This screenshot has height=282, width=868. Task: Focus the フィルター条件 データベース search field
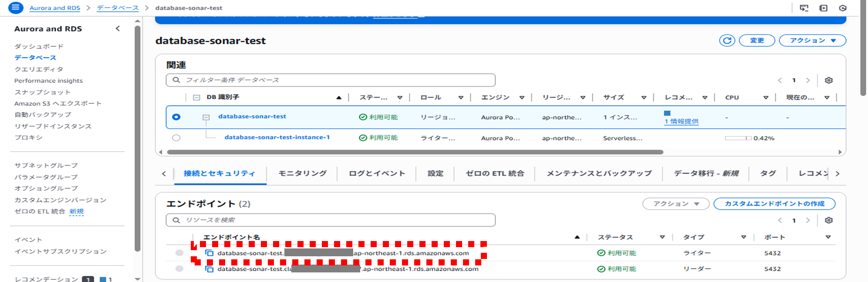pos(331,80)
